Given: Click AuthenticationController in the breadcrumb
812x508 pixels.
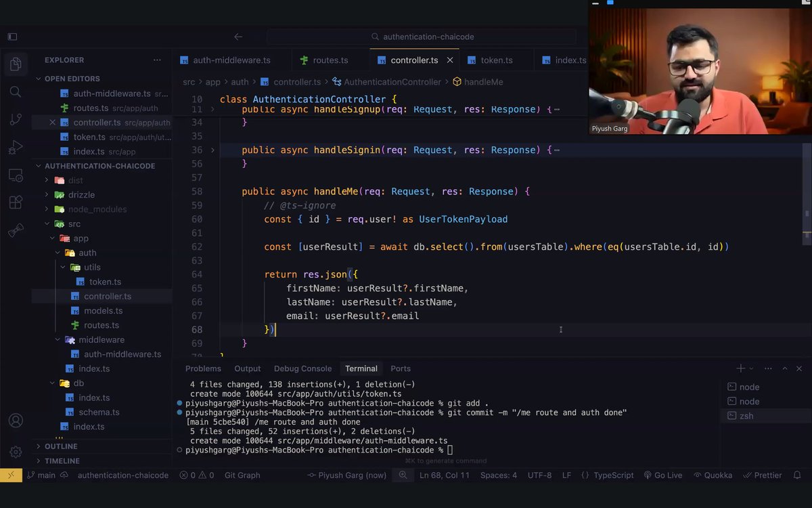Looking at the screenshot, I should [392, 82].
